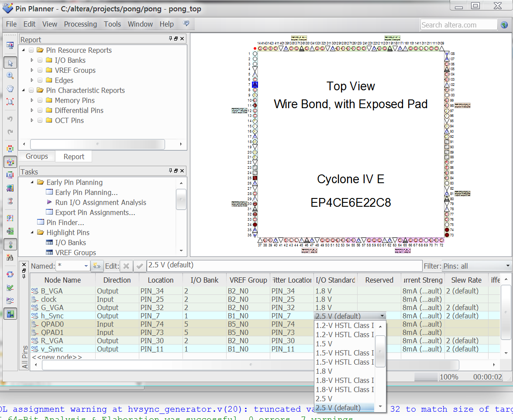Click the fit-in-window icon
The height and width of the screenshot is (420, 513).
[10, 102]
